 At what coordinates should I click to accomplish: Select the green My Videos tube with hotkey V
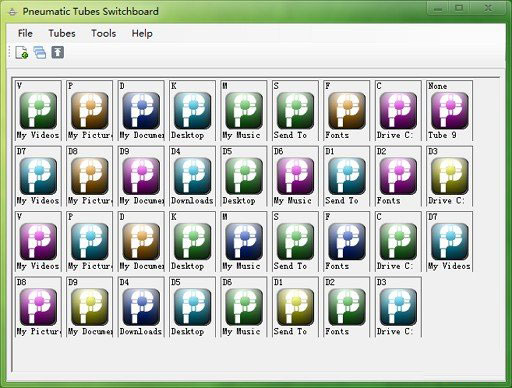click(x=38, y=111)
